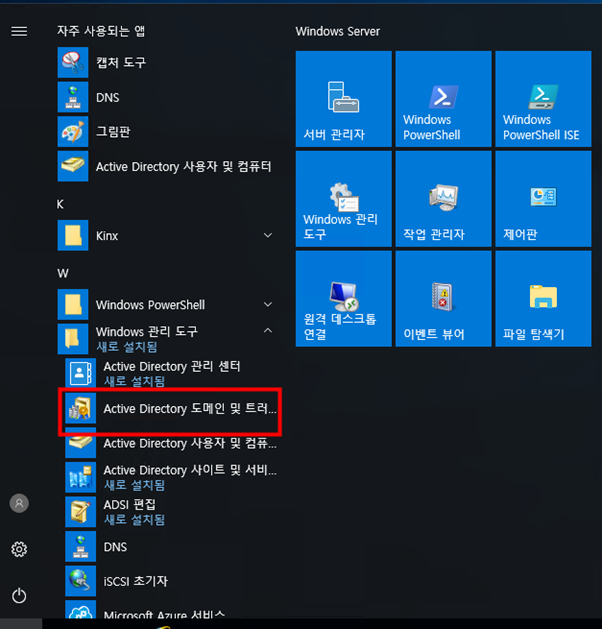602x629 pixels.
Task: Open the Kinx folder icon
Action: [x=73, y=235]
